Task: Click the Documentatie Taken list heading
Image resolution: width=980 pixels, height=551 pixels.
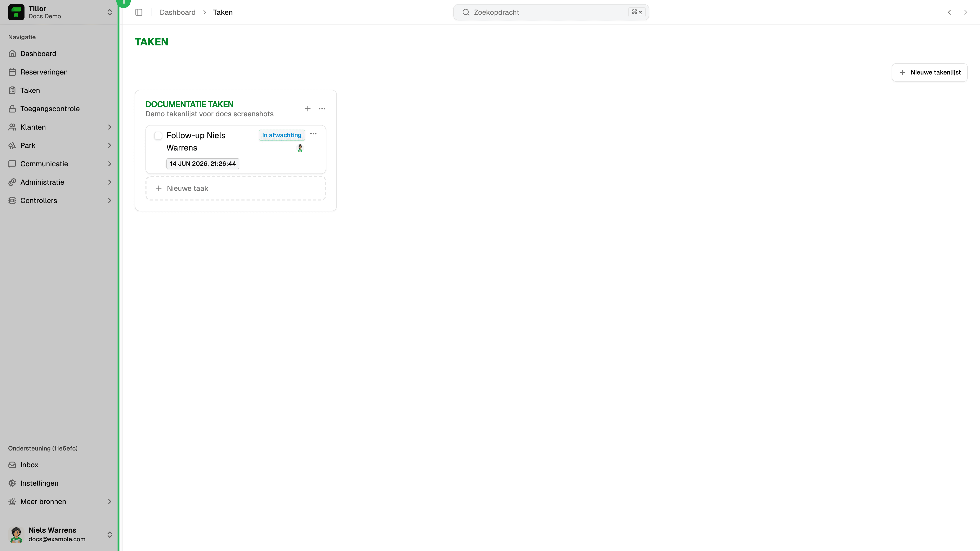Action: click(x=189, y=104)
